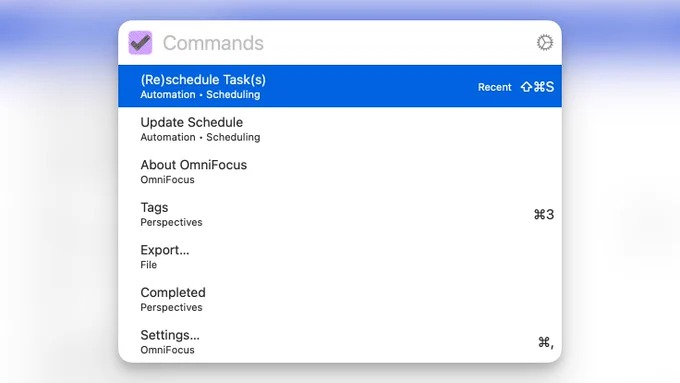Click 'File' subtitle under Export…
Image resolution: width=680 pixels, height=383 pixels.
[148, 265]
